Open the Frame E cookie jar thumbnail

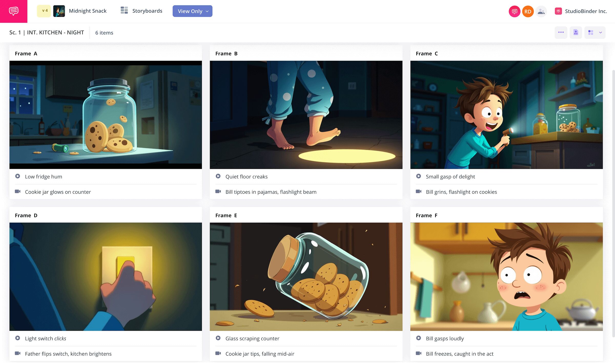click(306, 276)
